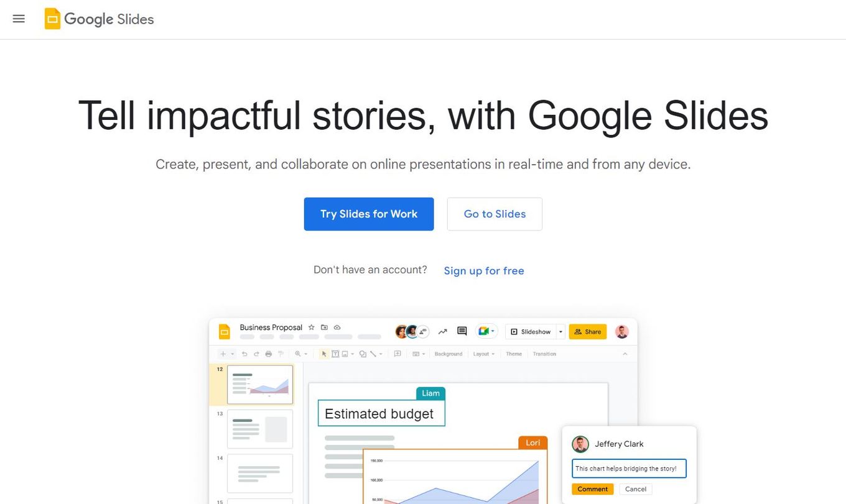846x504 pixels.
Task: Click the comment text input of Jeffery Clark
Action: (628, 468)
